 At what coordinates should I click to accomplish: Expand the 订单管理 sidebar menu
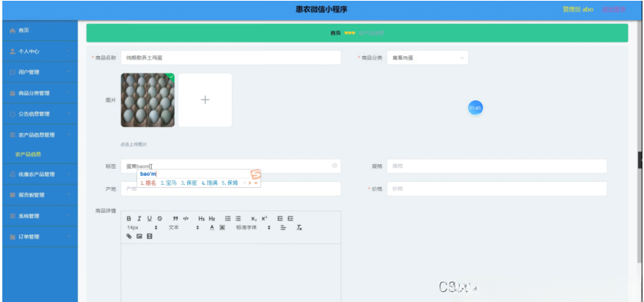tap(40, 237)
